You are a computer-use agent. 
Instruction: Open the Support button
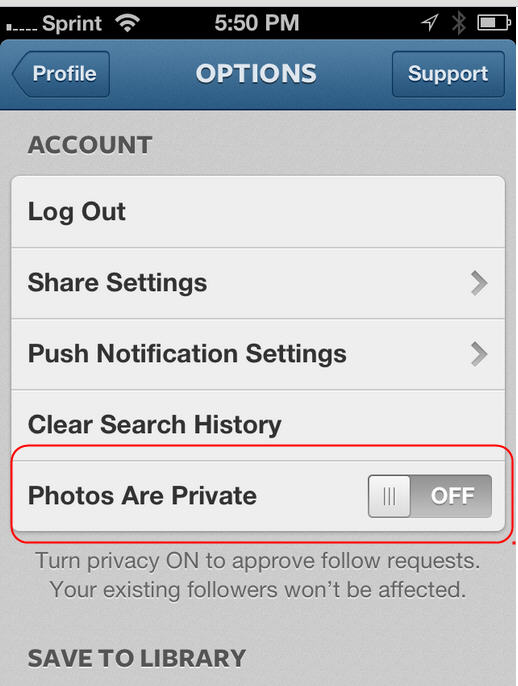click(448, 74)
